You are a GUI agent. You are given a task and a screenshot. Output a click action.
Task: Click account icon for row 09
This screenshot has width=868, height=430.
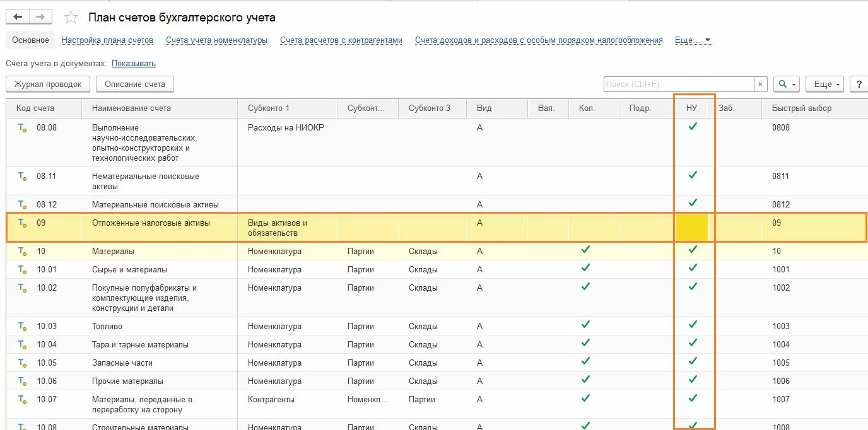tap(22, 223)
